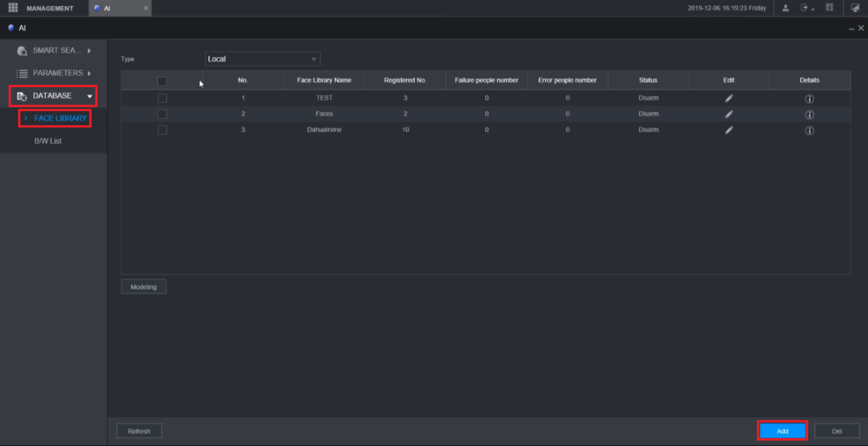Select the Faces library checkbox

point(162,114)
